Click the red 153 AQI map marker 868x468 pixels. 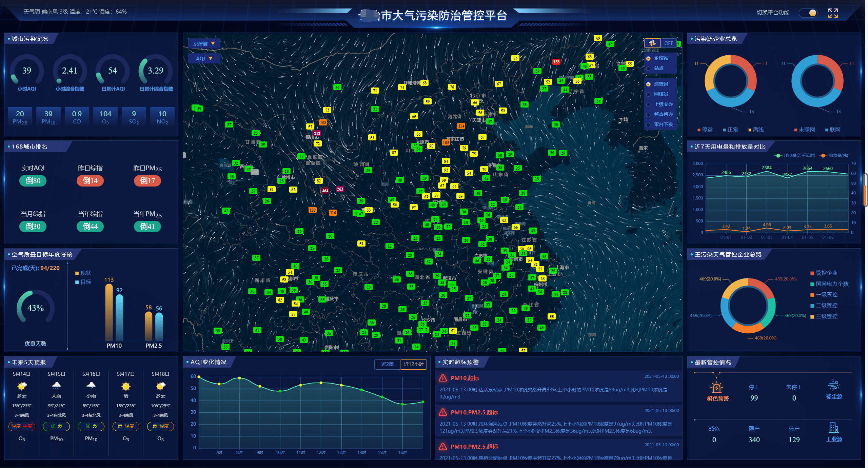(556, 62)
